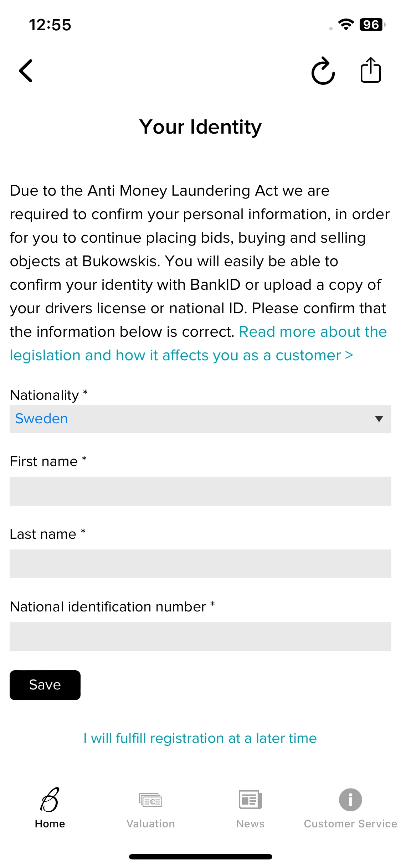Focus the Last name field
Viewport: 401px width, 868px height.
click(200, 564)
